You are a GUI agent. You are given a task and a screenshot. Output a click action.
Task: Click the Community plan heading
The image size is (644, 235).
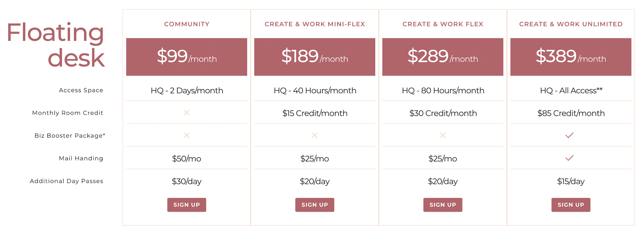click(x=186, y=24)
